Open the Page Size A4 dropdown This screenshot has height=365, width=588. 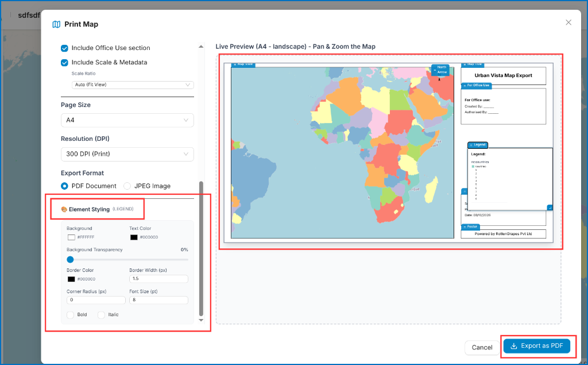click(127, 120)
